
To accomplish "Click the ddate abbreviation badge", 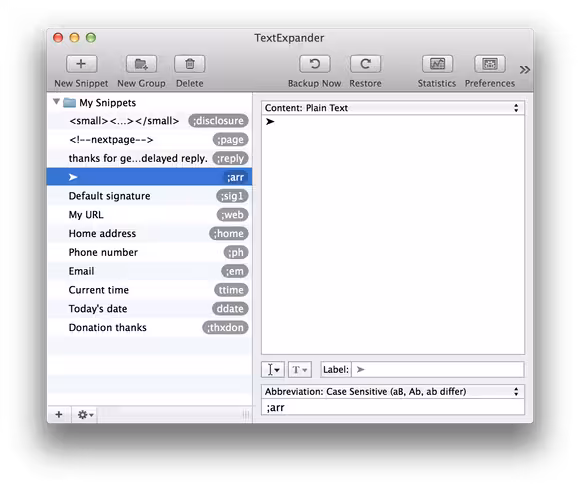I will coord(230,309).
